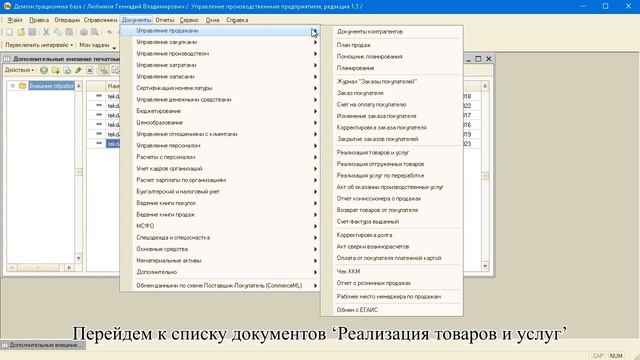640x360 pixels.
Task: Click the Copy icon in main toolbar
Action: click(x=58, y=32)
